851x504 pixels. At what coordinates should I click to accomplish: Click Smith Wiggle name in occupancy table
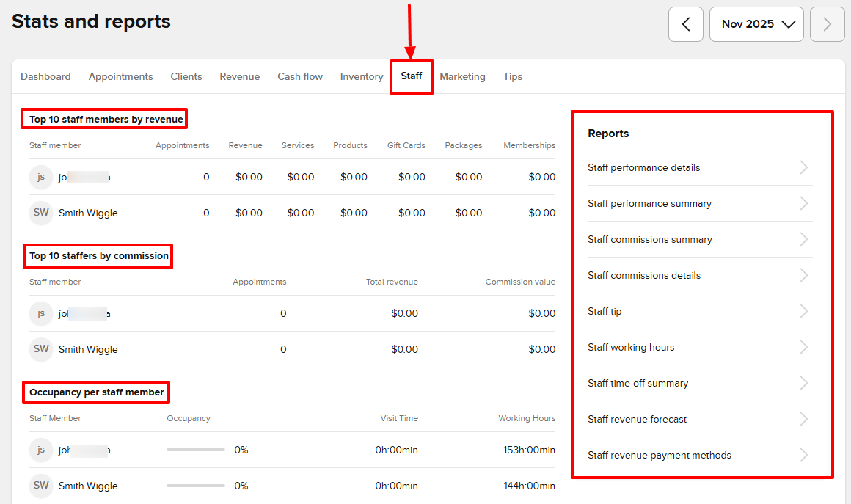pyautogui.click(x=88, y=486)
